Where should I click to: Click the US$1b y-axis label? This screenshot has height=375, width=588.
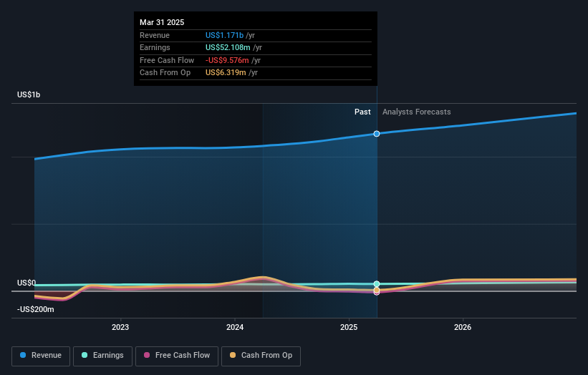click(x=29, y=94)
